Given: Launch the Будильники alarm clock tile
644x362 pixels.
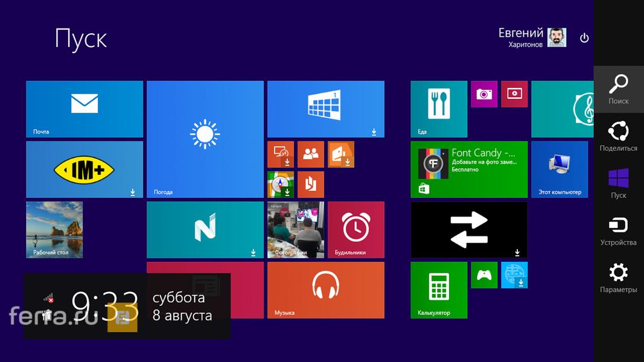Looking at the screenshot, I should pyautogui.click(x=355, y=230).
